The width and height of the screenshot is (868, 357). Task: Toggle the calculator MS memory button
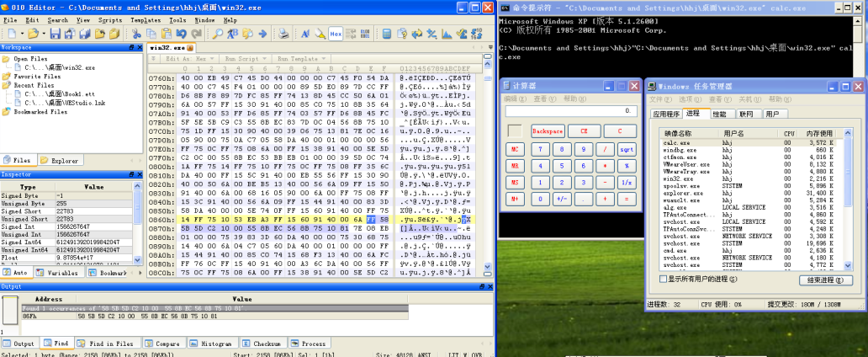(515, 183)
